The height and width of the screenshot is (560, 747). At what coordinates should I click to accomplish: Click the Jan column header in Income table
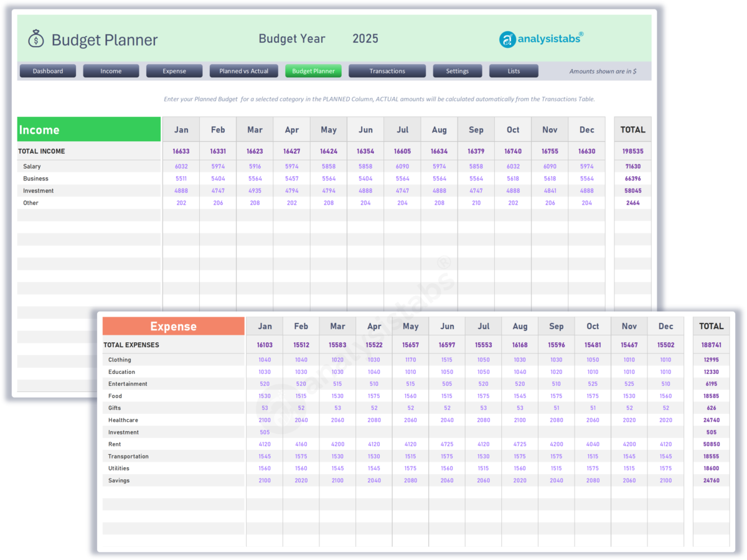click(x=181, y=129)
